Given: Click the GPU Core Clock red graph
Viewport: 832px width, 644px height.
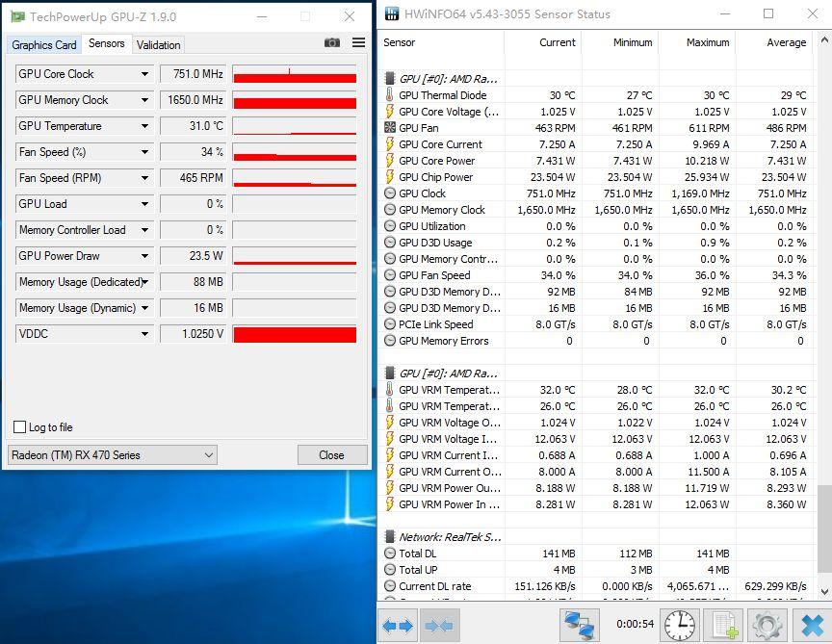Looking at the screenshot, I should point(295,74).
